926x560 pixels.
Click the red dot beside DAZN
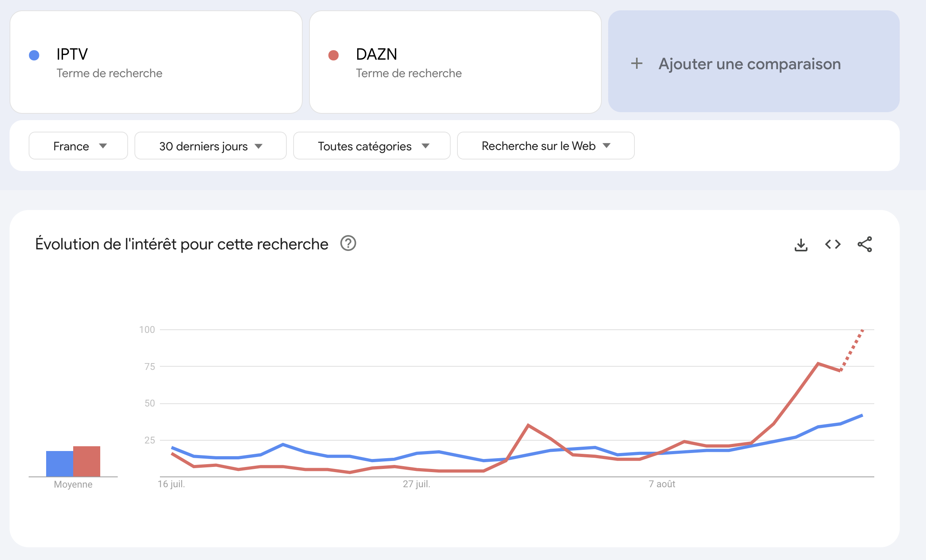click(x=333, y=55)
